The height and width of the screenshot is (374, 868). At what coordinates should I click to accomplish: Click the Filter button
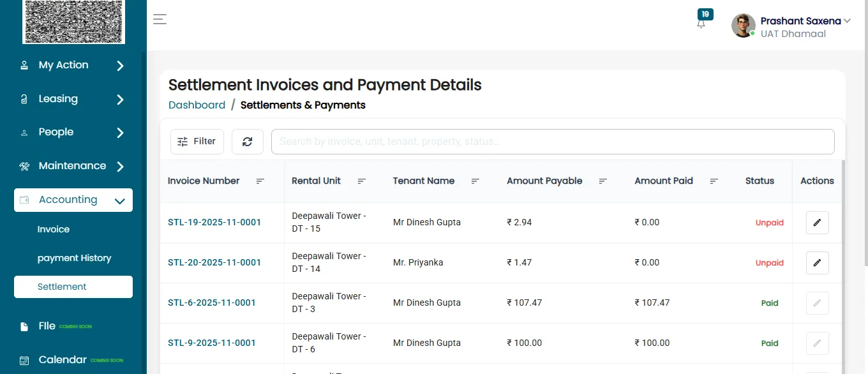(197, 142)
